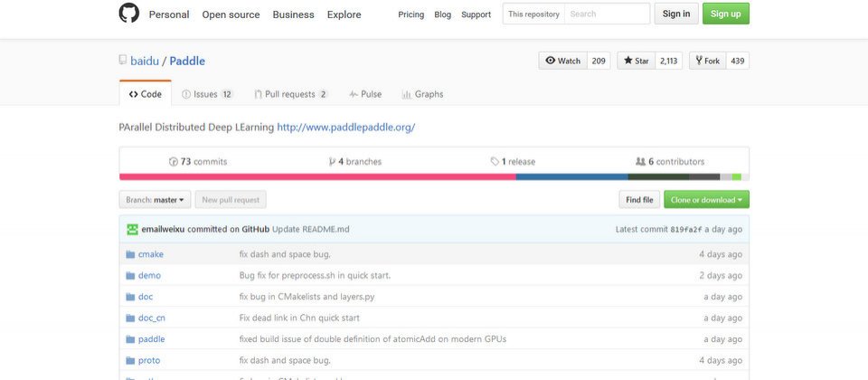Fork the Paddle repository

[707, 61]
